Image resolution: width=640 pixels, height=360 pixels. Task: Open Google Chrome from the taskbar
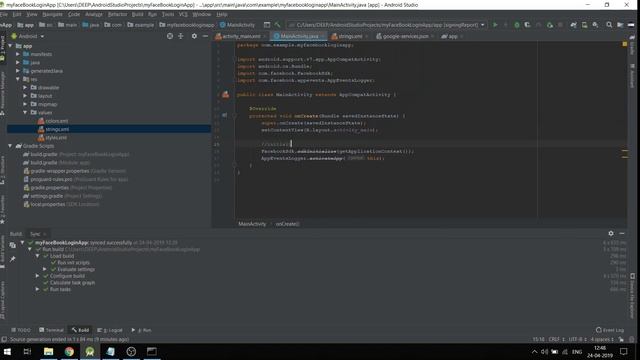click(x=69, y=351)
